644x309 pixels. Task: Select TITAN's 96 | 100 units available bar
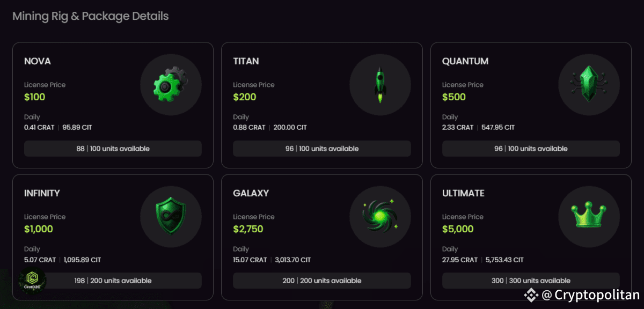coord(322,149)
